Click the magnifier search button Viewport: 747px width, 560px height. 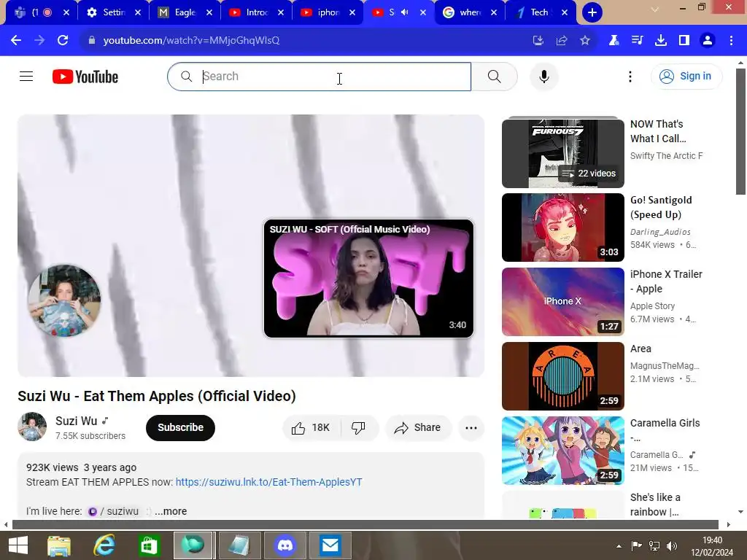[494, 76]
